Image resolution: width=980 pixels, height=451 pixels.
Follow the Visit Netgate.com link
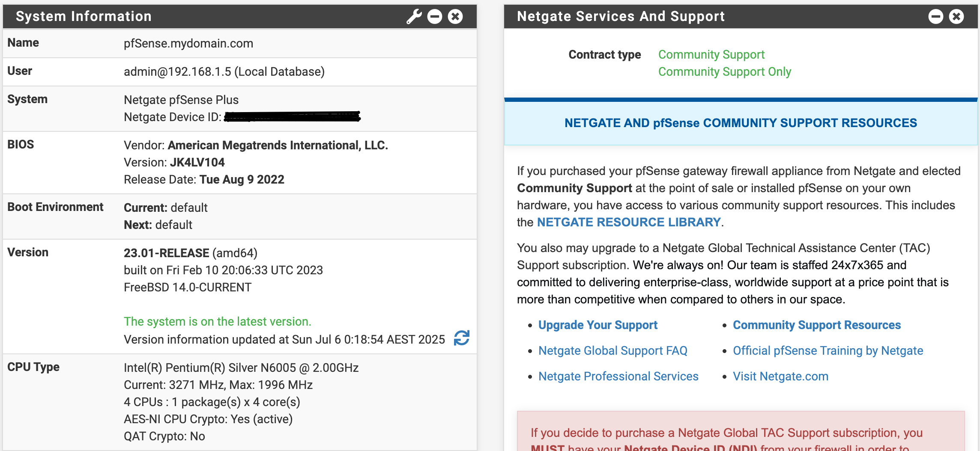(x=780, y=377)
